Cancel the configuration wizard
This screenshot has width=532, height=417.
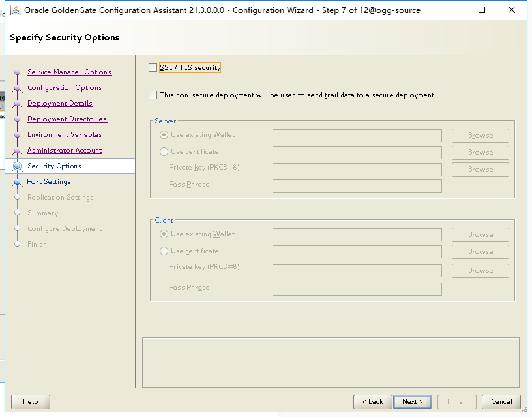pyautogui.click(x=501, y=402)
